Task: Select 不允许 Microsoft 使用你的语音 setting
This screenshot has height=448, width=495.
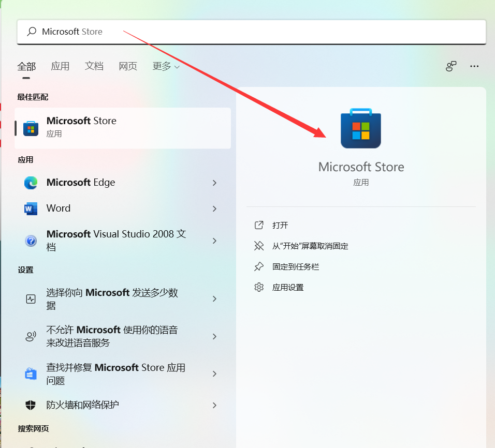Action: [112, 336]
